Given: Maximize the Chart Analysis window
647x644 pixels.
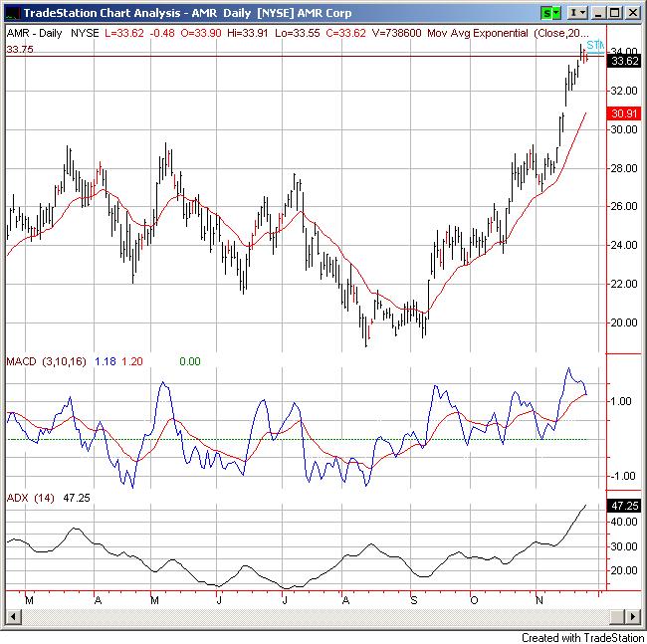Looking at the screenshot, I should (x=615, y=13).
